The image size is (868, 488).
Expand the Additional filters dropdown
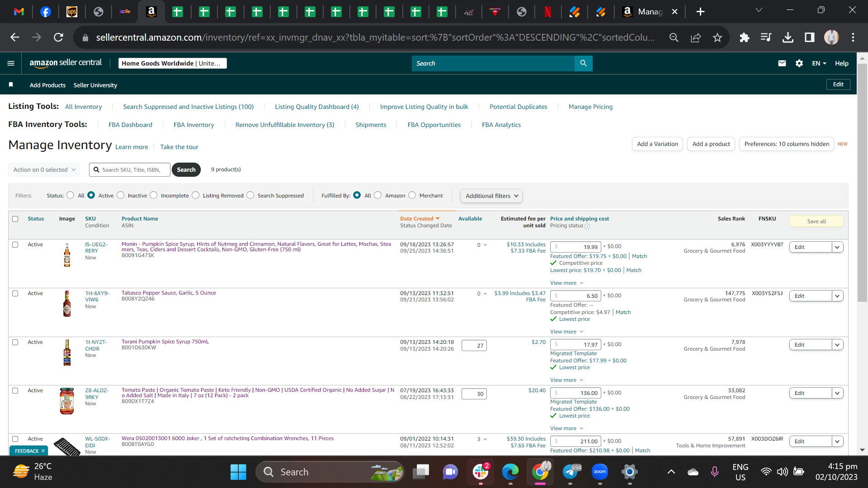491,196
